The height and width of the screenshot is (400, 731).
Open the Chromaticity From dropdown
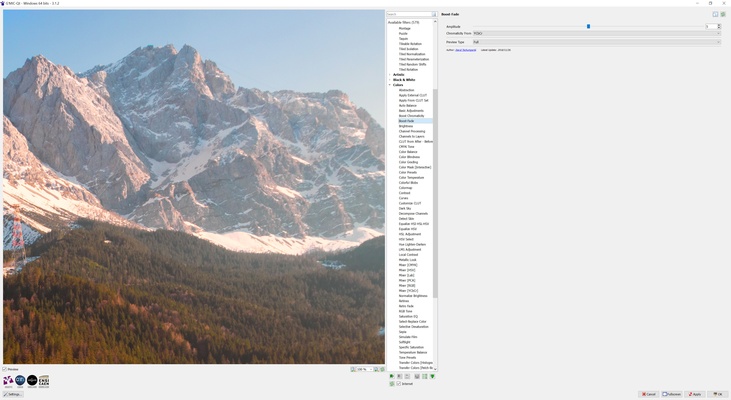coord(597,34)
